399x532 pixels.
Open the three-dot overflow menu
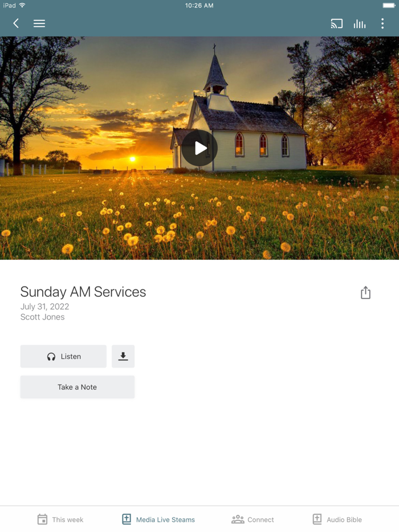tap(382, 23)
